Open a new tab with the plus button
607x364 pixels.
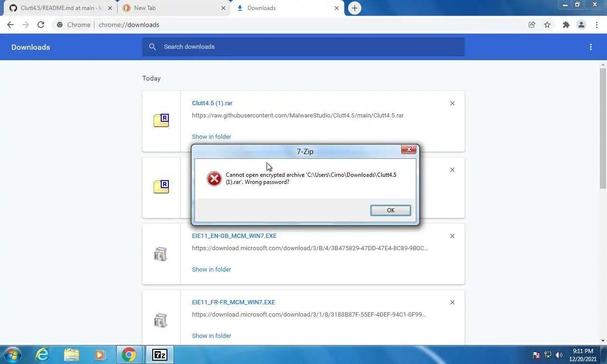pyautogui.click(x=354, y=8)
